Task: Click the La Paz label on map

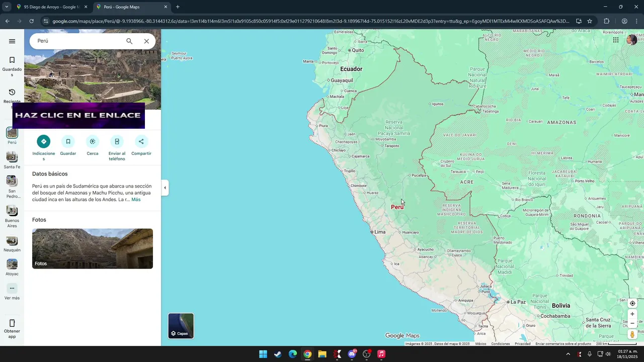Action: [518, 302]
